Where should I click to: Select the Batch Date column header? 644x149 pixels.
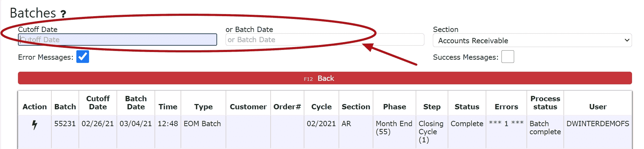136,103
